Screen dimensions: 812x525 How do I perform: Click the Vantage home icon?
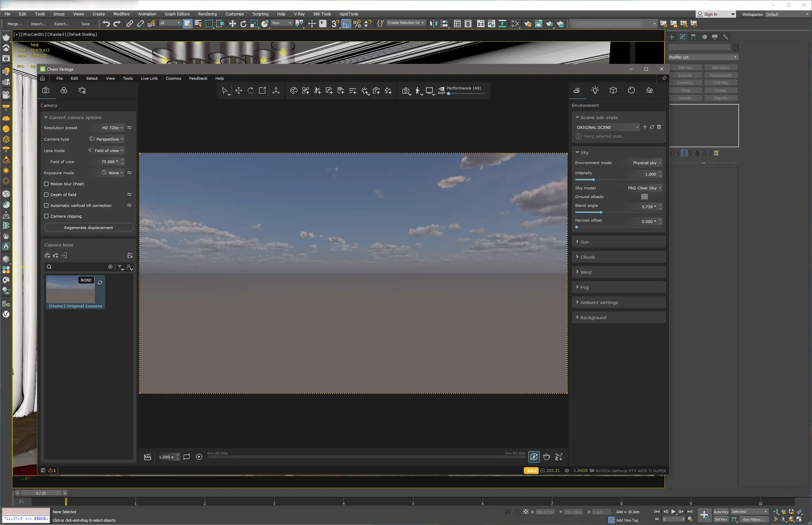coord(43,78)
